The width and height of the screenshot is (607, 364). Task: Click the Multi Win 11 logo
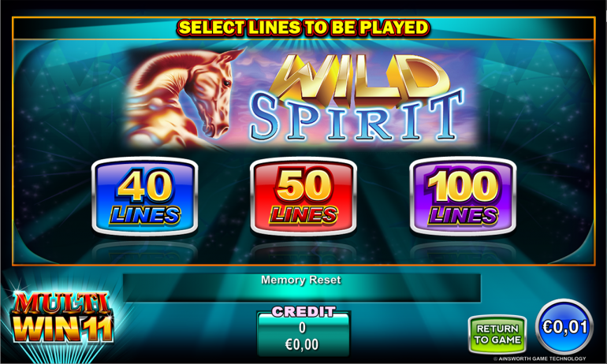62,318
